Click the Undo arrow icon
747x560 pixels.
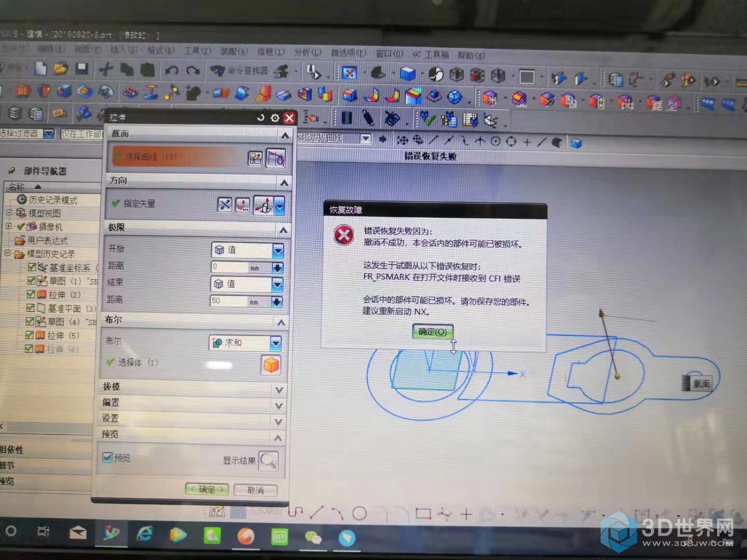coord(172,70)
